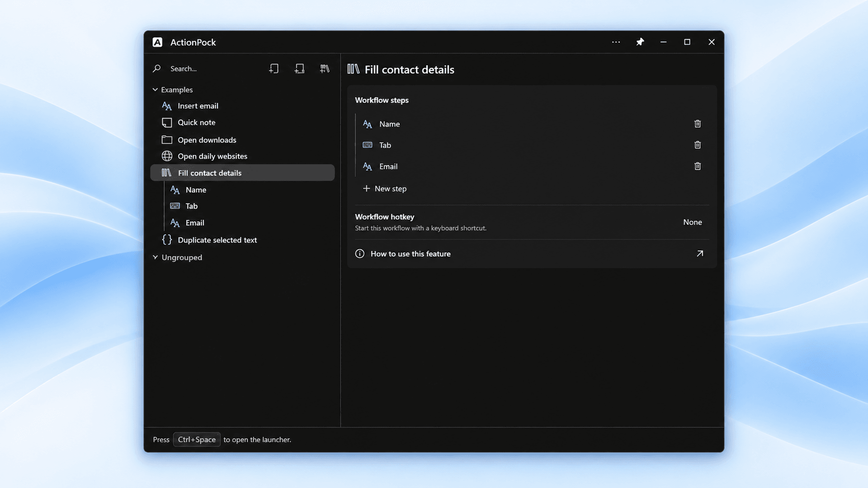Click the info icon beside How to use
This screenshot has height=488, width=868.
[360, 253]
